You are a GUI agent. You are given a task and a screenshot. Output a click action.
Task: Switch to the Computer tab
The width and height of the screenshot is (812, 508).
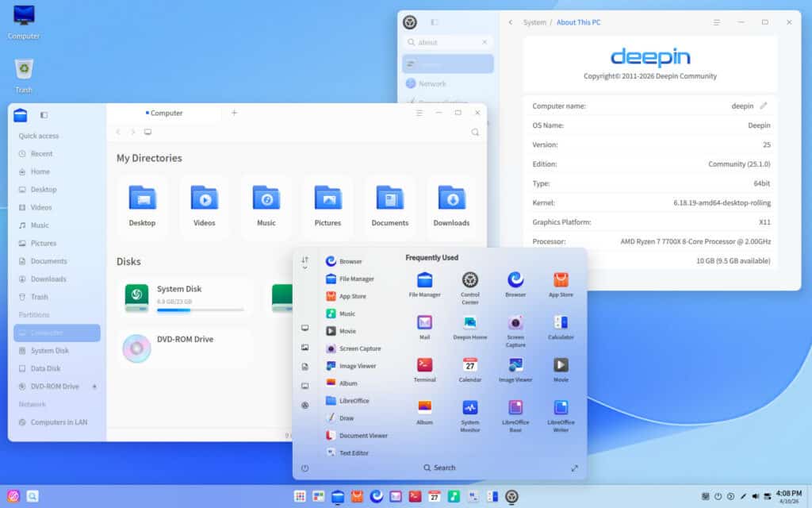click(167, 114)
